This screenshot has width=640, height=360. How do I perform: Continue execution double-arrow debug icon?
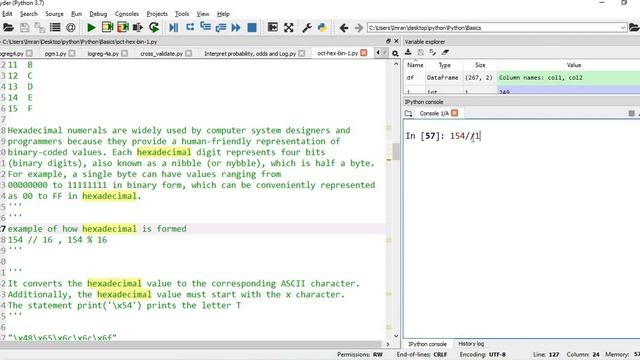click(x=236, y=28)
